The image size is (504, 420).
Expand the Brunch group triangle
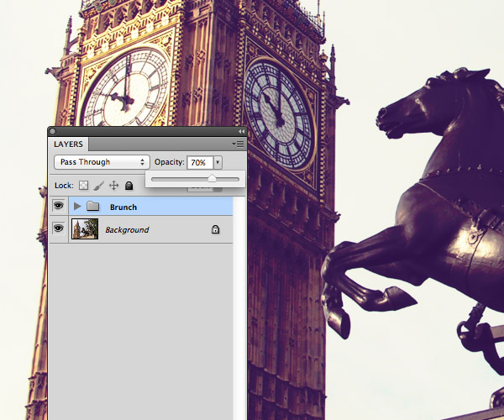coord(77,207)
